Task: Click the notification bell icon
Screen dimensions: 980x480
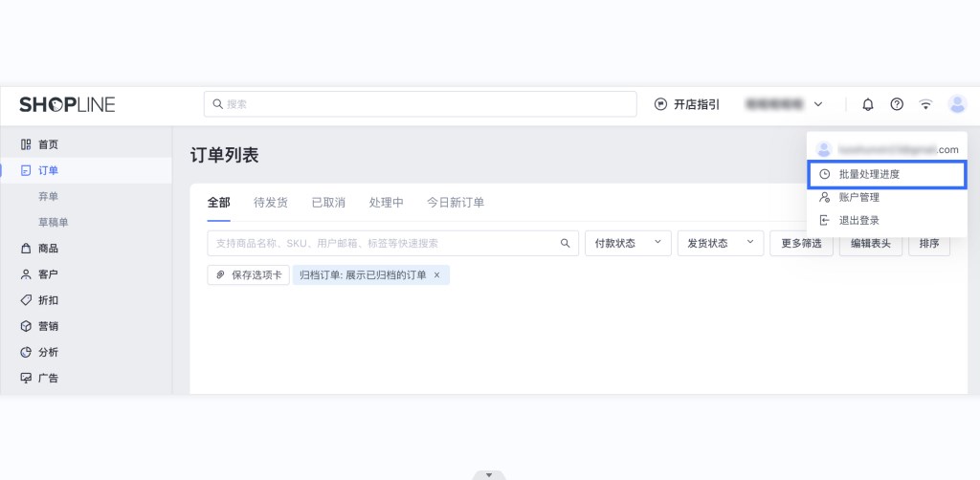Action: [868, 104]
